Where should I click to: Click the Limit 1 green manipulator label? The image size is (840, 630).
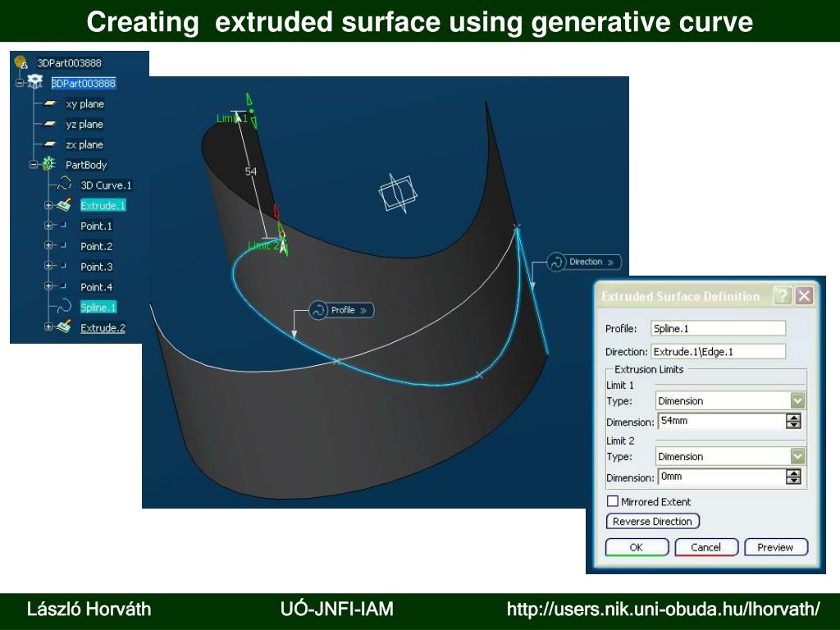point(232,118)
